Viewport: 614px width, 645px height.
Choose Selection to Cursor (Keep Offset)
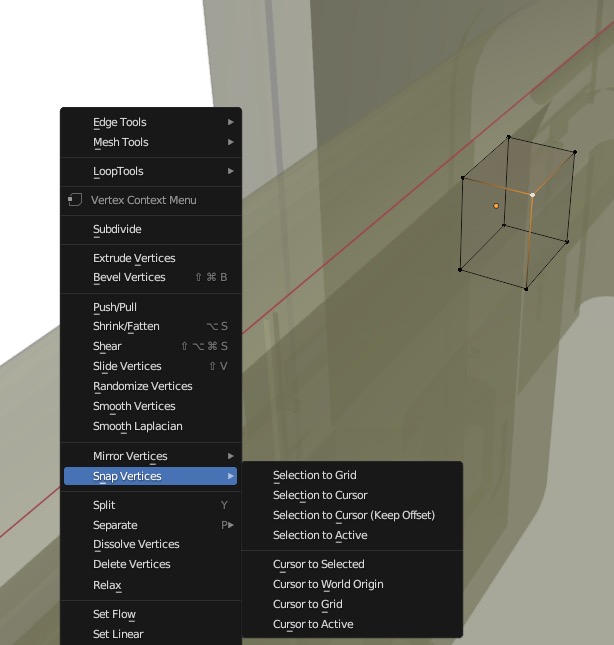(x=352, y=515)
